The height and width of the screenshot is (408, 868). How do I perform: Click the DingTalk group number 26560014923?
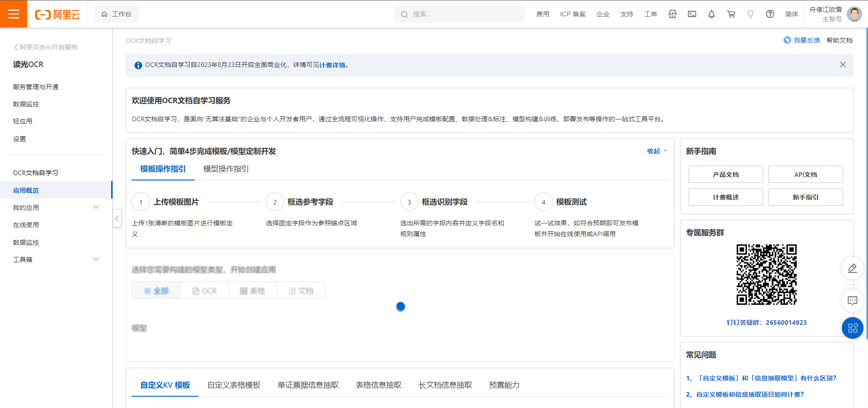(786, 323)
